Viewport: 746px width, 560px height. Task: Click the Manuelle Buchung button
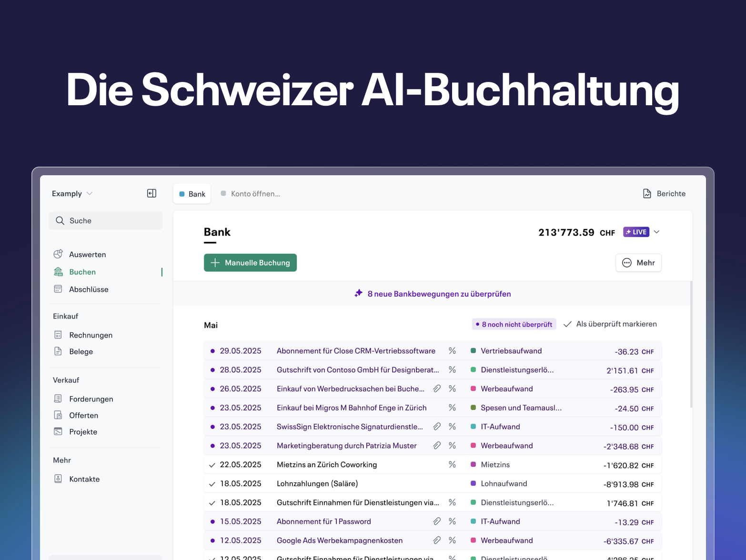[x=250, y=263]
